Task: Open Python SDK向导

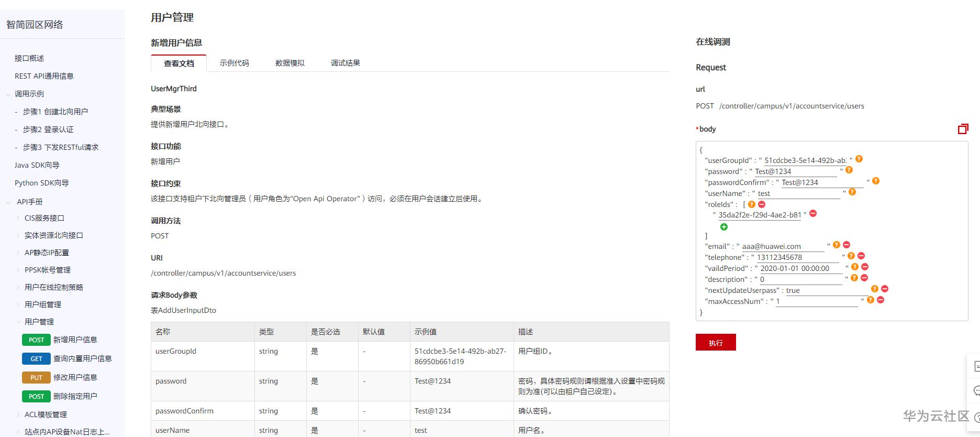Action: (42, 183)
